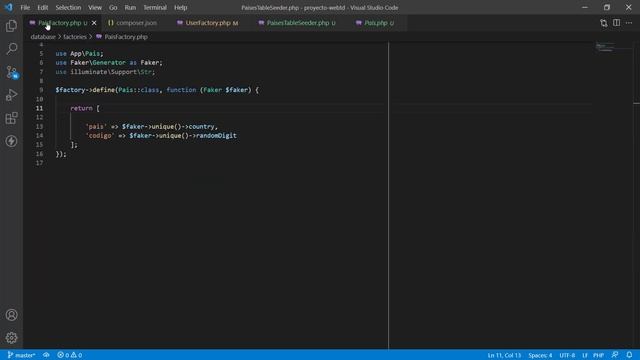
Task: Click the randomDigit text on line 14
Action: pyautogui.click(x=216, y=136)
